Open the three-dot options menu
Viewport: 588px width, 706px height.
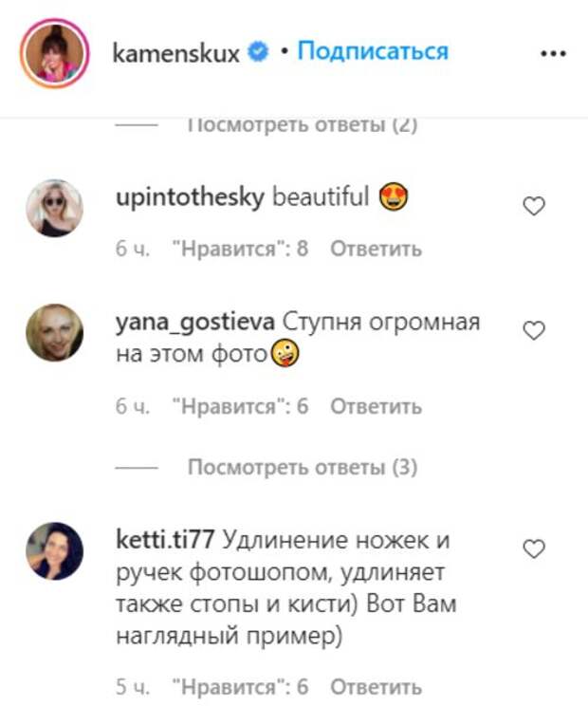(x=553, y=53)
